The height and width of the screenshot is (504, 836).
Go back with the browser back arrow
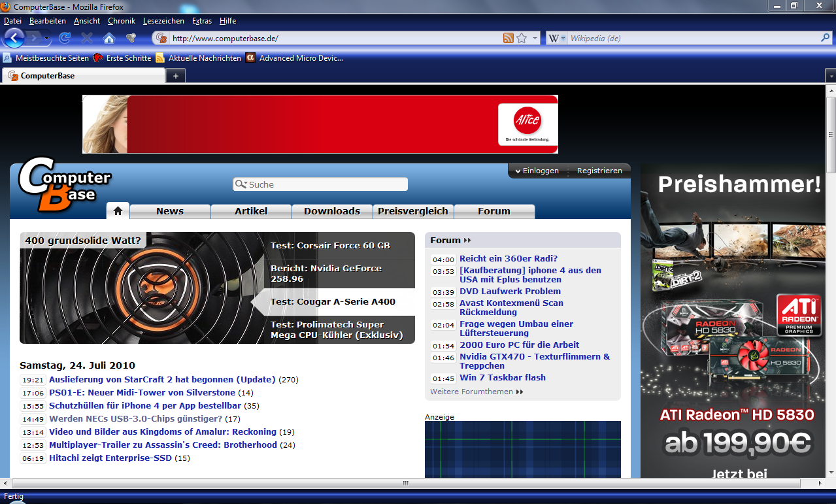(x=14, y=38)
